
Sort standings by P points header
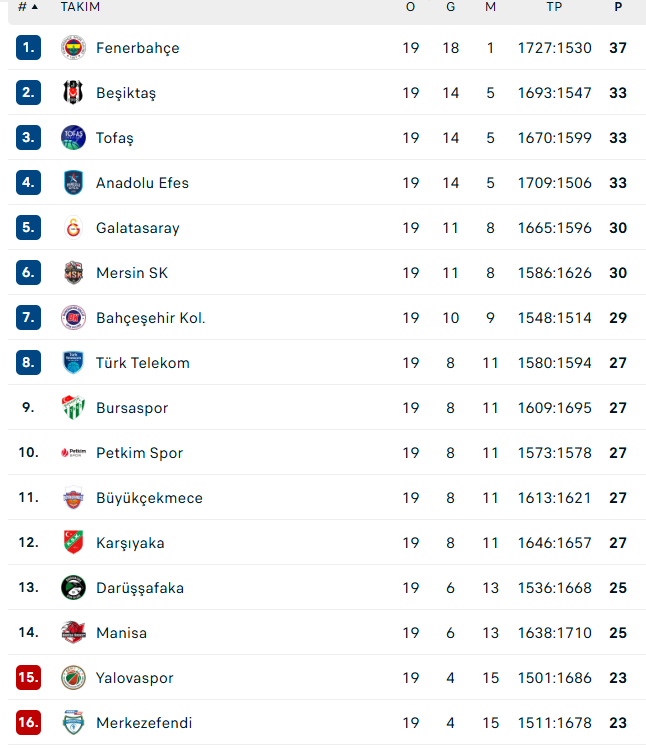[618, 7]
